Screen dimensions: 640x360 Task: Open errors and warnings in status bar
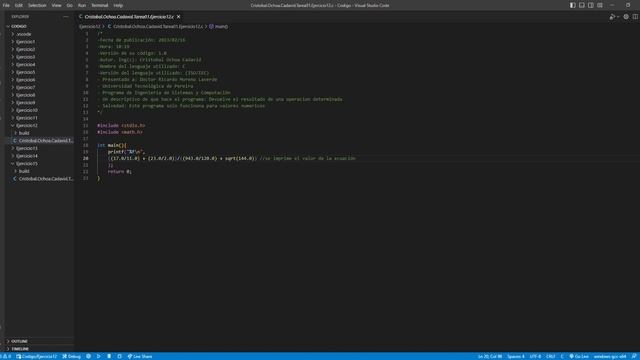pos(6,356)
